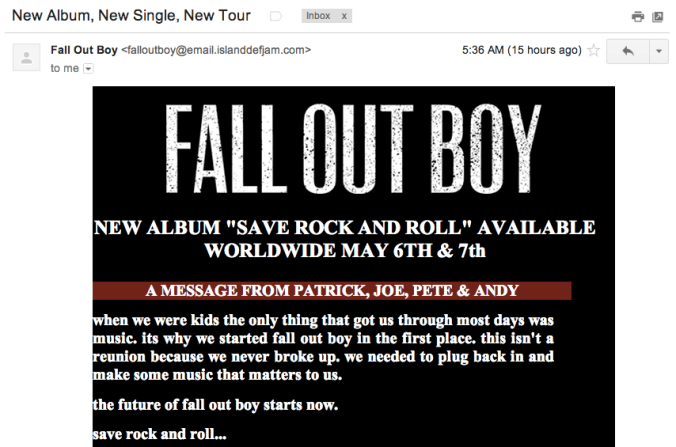Click the falloutboy@email.islanddefjam.com address

[x=217, y=49]
